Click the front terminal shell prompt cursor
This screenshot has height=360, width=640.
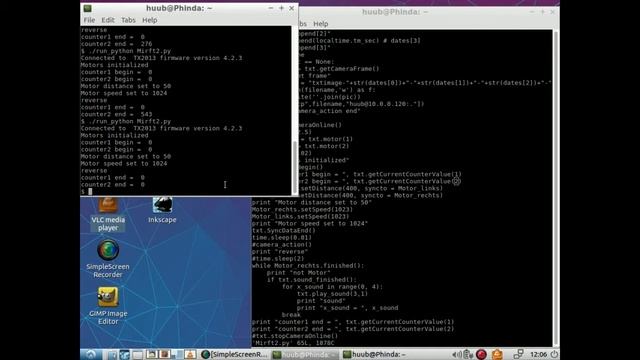click(90, 191)
